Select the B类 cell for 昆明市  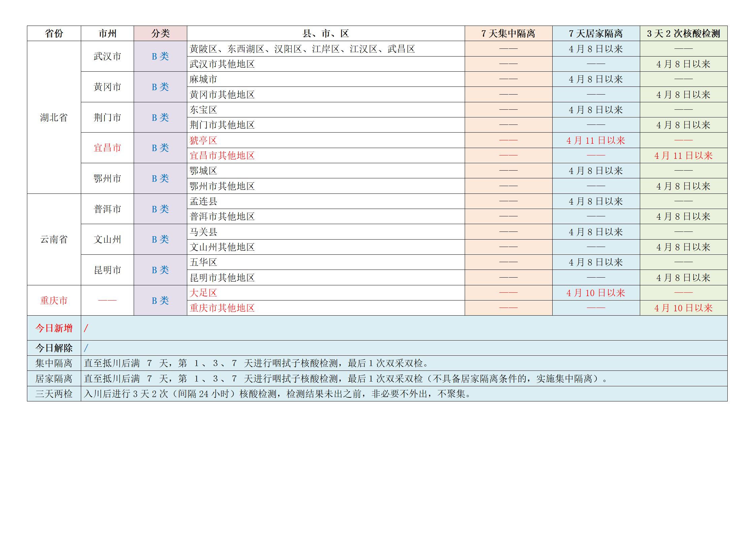[x=160, y=270]
